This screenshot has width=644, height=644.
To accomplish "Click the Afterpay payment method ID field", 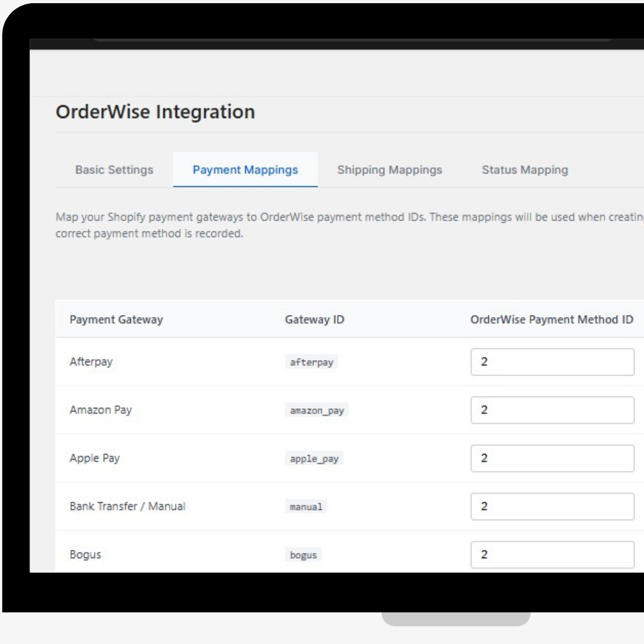I will point(552,362).
